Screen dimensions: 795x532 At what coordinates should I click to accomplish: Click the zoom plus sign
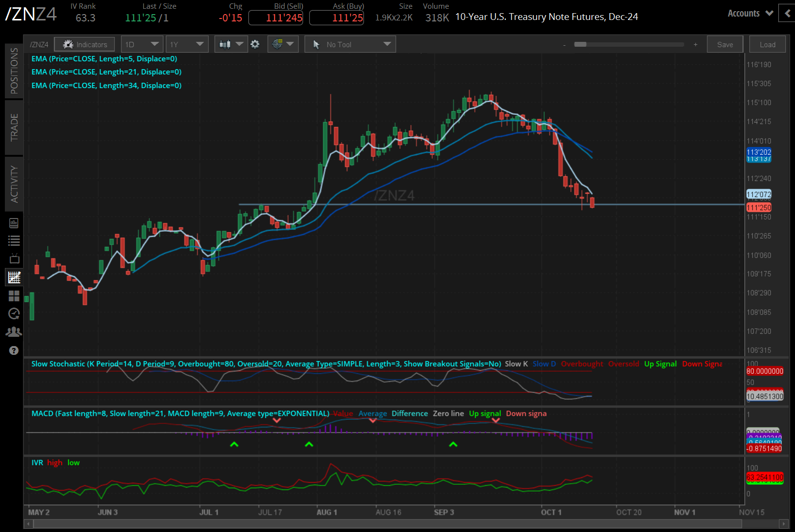[695, 44]
